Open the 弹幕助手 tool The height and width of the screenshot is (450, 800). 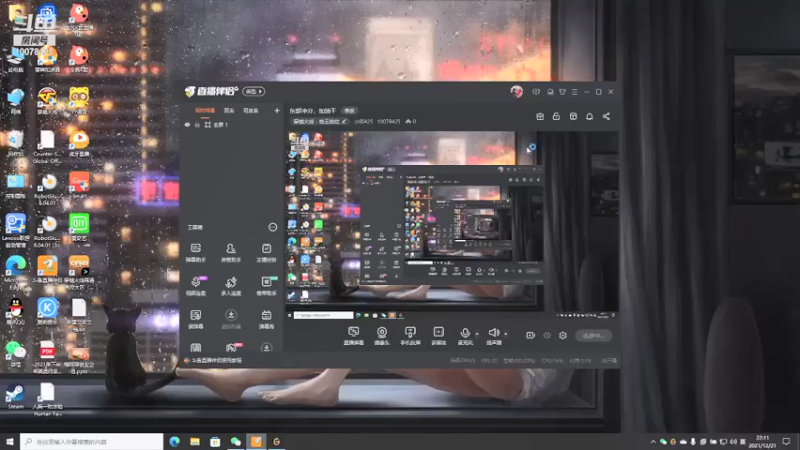tap(196, 253)
